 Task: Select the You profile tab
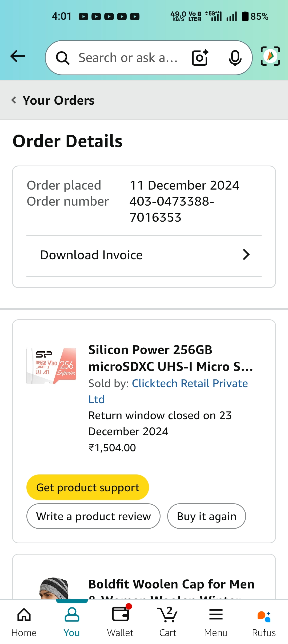click(x=72, y=622)
